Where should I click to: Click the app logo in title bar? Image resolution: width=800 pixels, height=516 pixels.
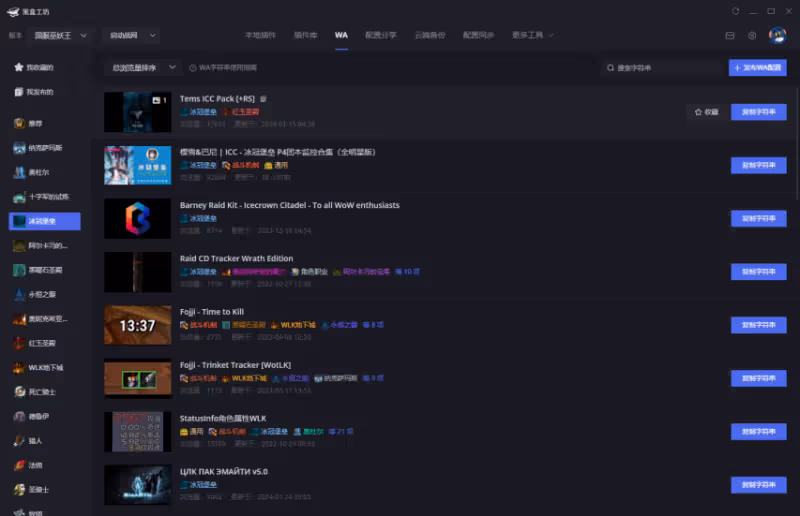pos(13,12)
